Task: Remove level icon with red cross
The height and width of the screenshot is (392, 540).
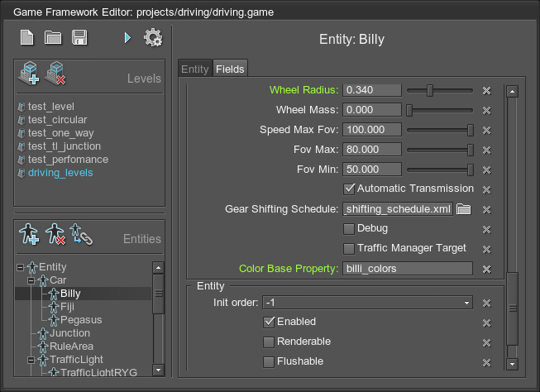Action: [x=55, y=73]
